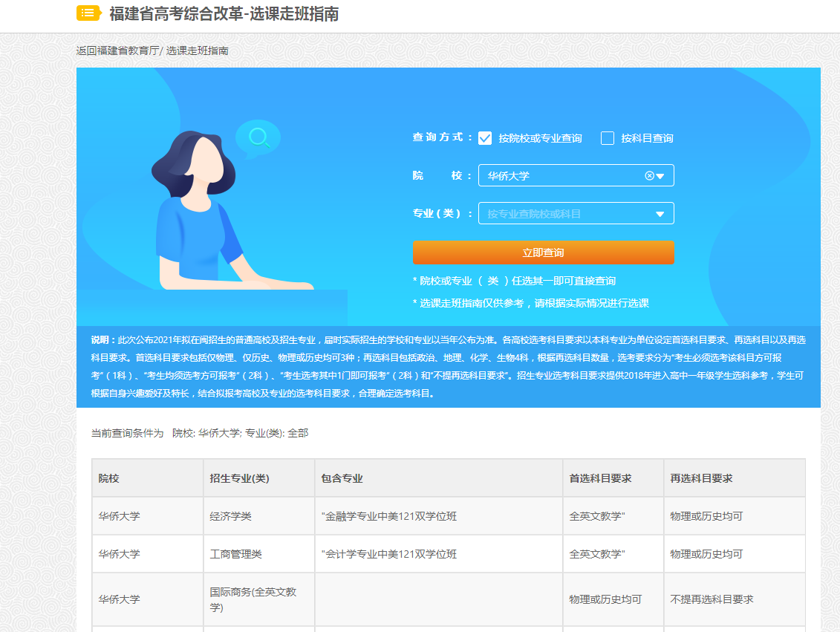Screen dimensions: 840x632
Task: Select the 国际商务(全英文教学) cell
Action: point(258,599)
